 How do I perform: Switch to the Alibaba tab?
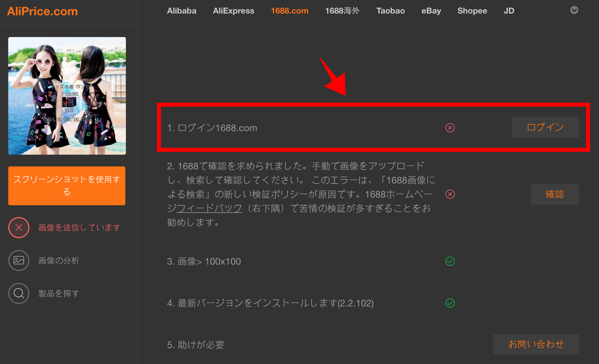[x=182, y=11]
